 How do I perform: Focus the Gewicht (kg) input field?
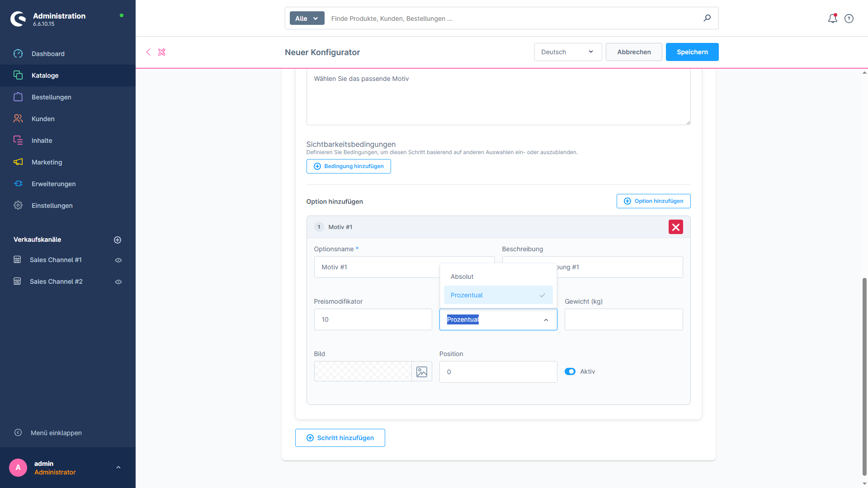[623, 319]
